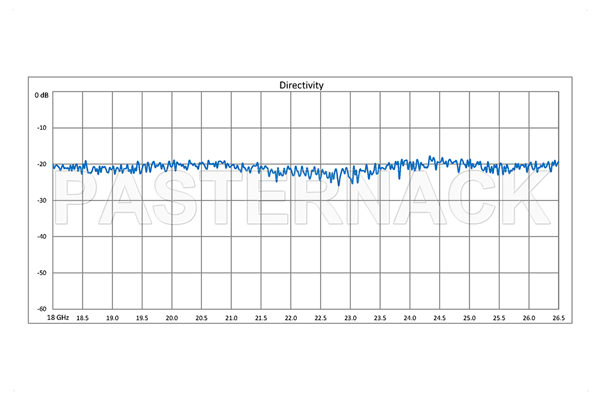Click the 0 dB y-axis label
Image resolution: width=600 pixels, height=400 pixels.
pos(42,95)
